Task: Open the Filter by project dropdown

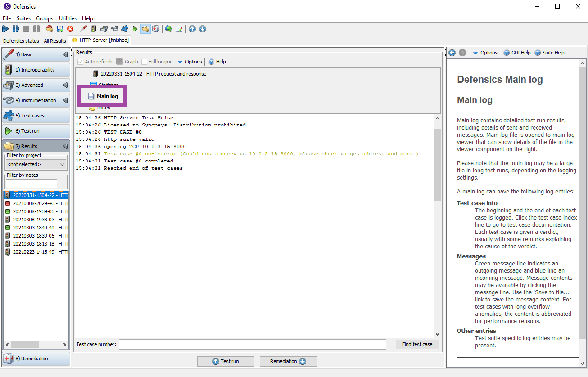Action: [x=36, y=164]
